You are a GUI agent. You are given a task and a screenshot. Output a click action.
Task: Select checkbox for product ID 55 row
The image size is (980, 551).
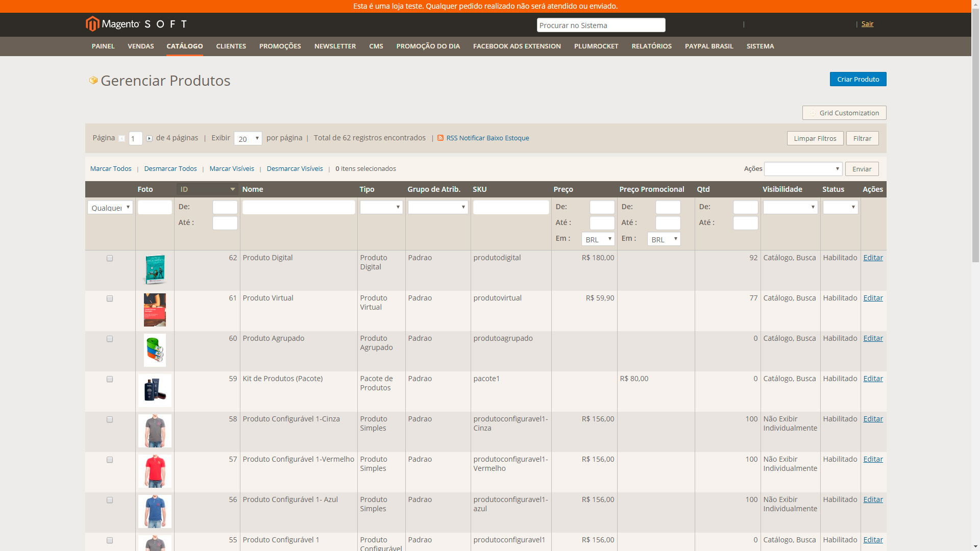tap(110, 540)
